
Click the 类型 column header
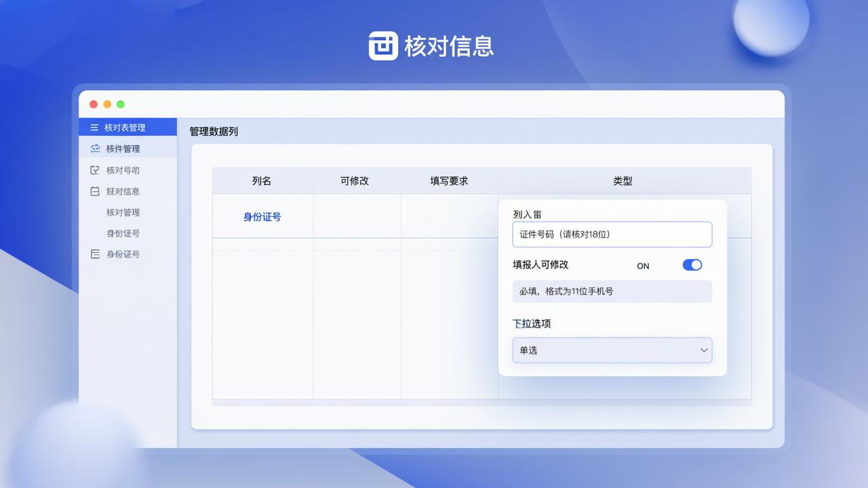(x=623, y=181)
